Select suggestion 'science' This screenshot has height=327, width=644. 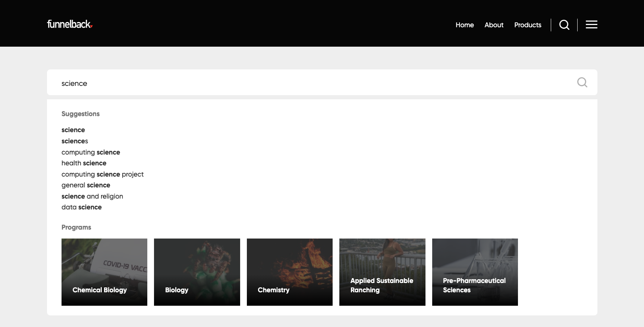[73, 130]
